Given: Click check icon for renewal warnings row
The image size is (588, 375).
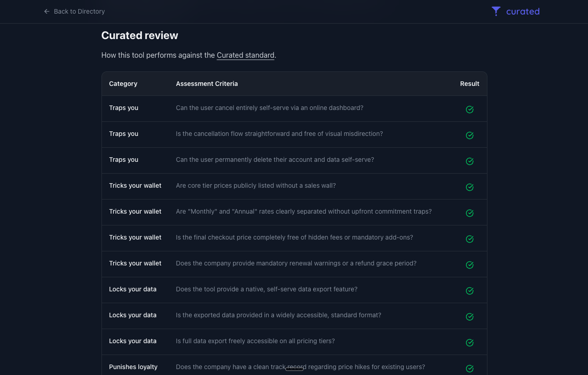Looking at the screenshot, I should (470, 265).
